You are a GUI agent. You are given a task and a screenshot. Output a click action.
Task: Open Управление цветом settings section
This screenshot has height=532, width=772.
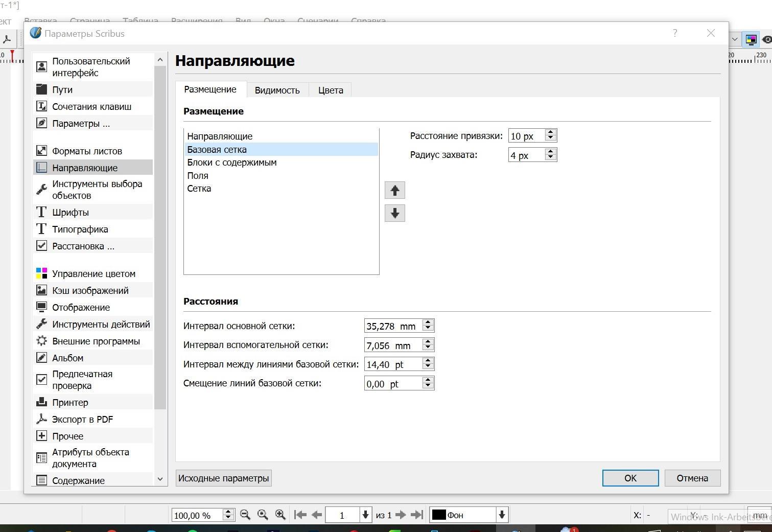pos(93,273)
